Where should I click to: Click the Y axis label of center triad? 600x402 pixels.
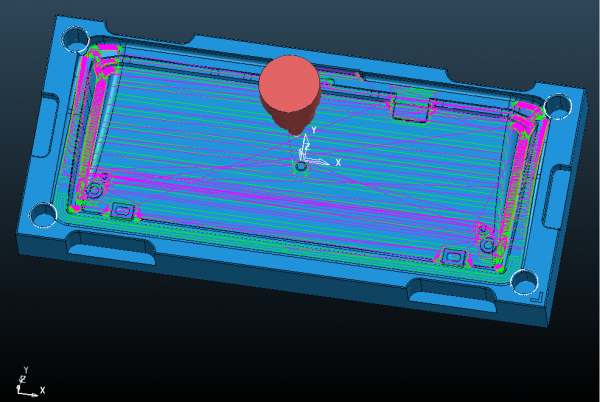coord(314,130)
